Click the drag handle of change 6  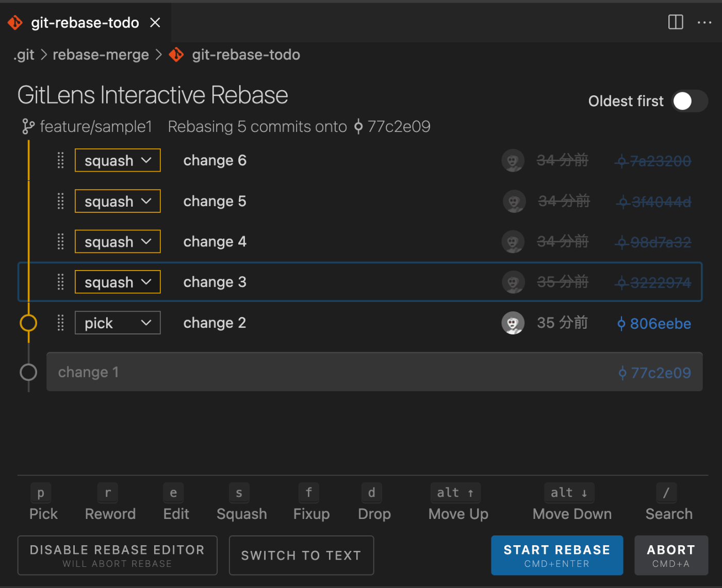click(x=60, y=160)
